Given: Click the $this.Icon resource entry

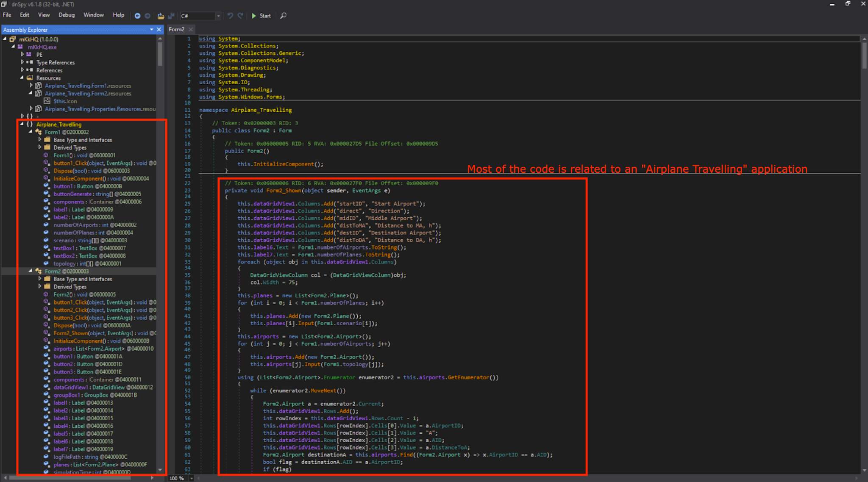Looking at the screenshot, I should tap(65, 101).
